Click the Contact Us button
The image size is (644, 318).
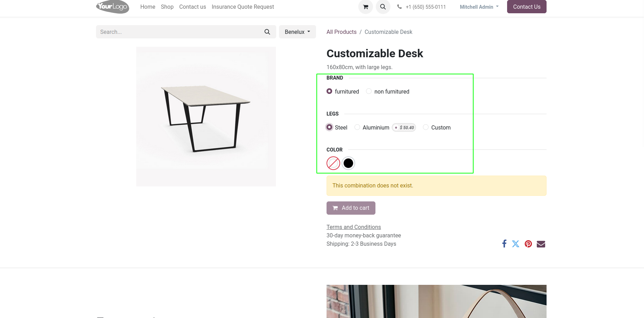point(526,7)
